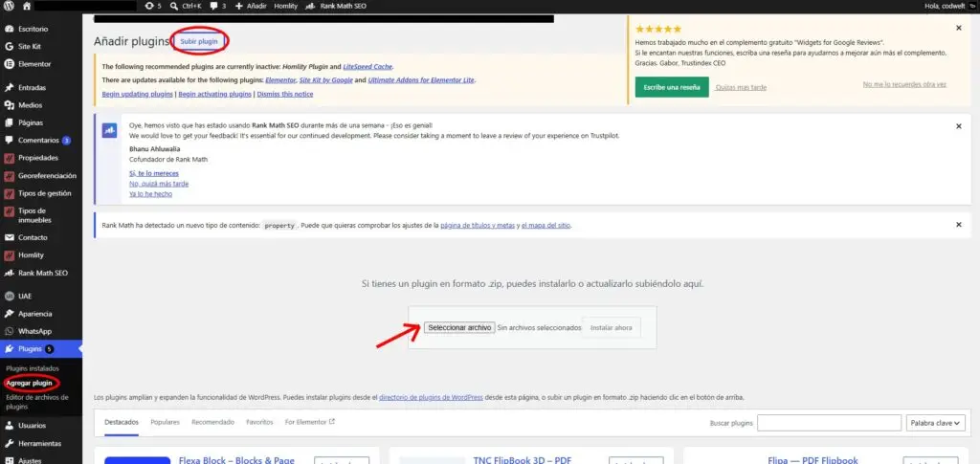Screen dimensions: 980x464
Task: Click the Subir plugin button
Action: pyautogui.click(x=199, y=41)
